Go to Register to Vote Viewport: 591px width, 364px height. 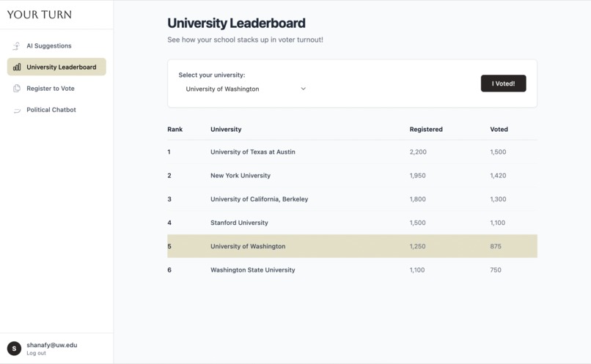tap(56, 89)
